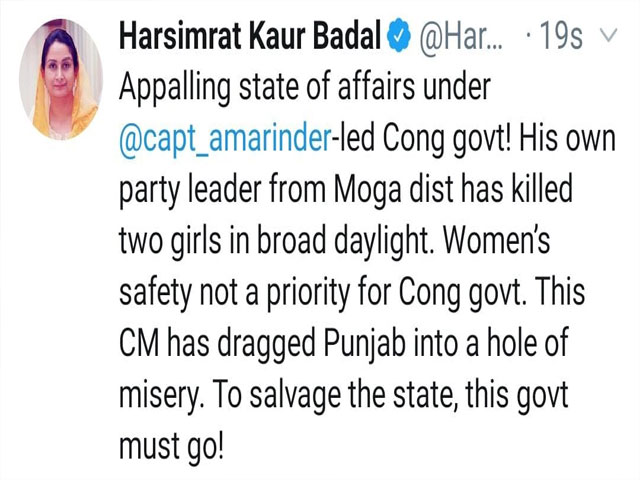Screen dimensions: 640x480
Task: Click the words '-led Cong govt!' after mention
Action: [x=422, y=140]
